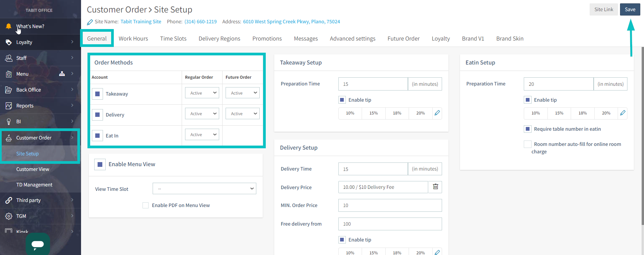Select the 15% tip option in Takeaway Setup
The height and width of the screenshot is (255, 644).
(373, 113)
